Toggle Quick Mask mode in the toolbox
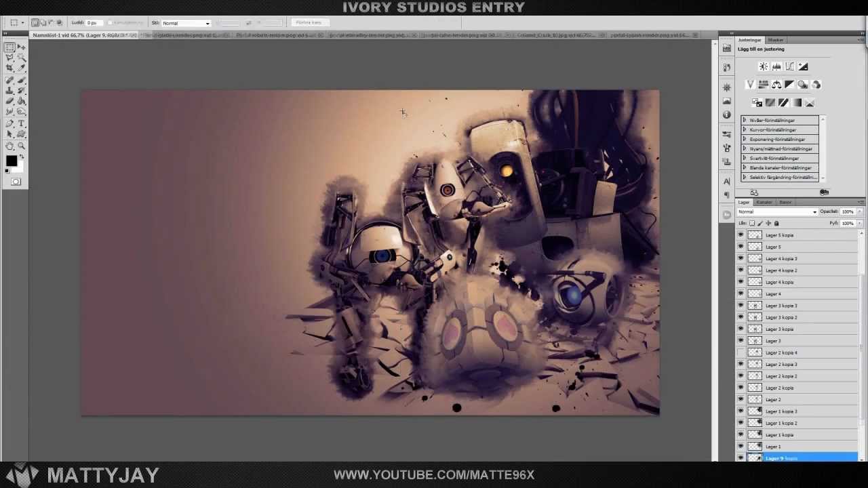 pos(16,182)
